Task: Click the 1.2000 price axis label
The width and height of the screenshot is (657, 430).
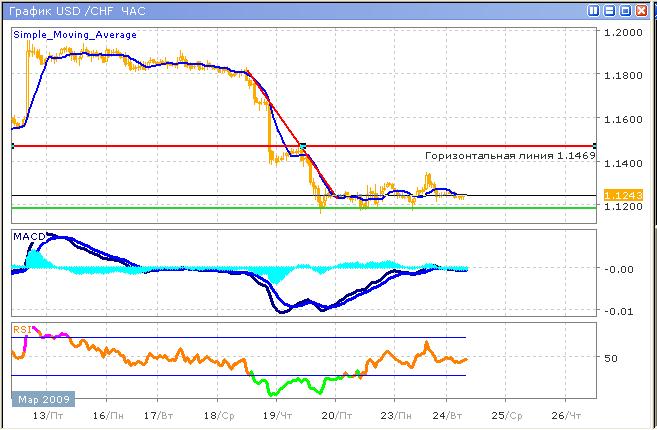Action: 623,32
